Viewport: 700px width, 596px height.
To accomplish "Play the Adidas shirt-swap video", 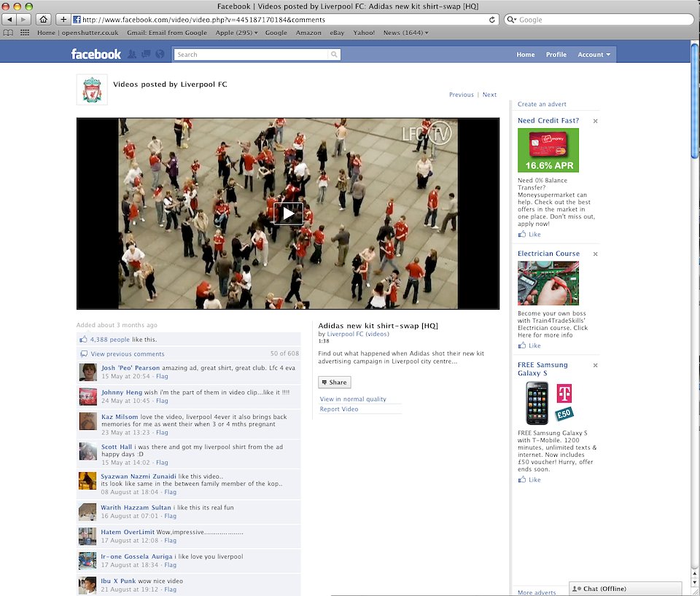I will pyautogui.click(x=288, y=213).
